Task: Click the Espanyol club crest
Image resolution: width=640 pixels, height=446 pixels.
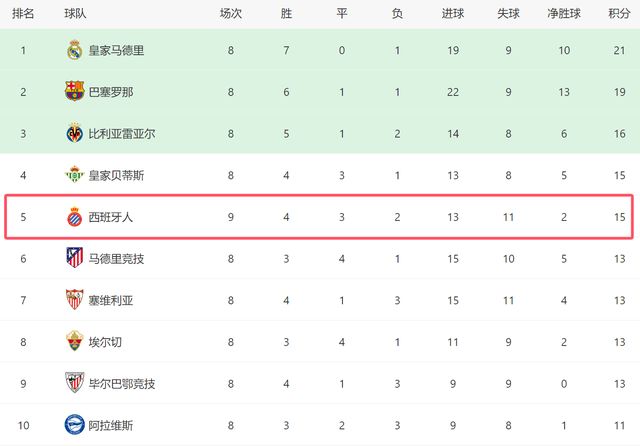Action: point(74,217)
